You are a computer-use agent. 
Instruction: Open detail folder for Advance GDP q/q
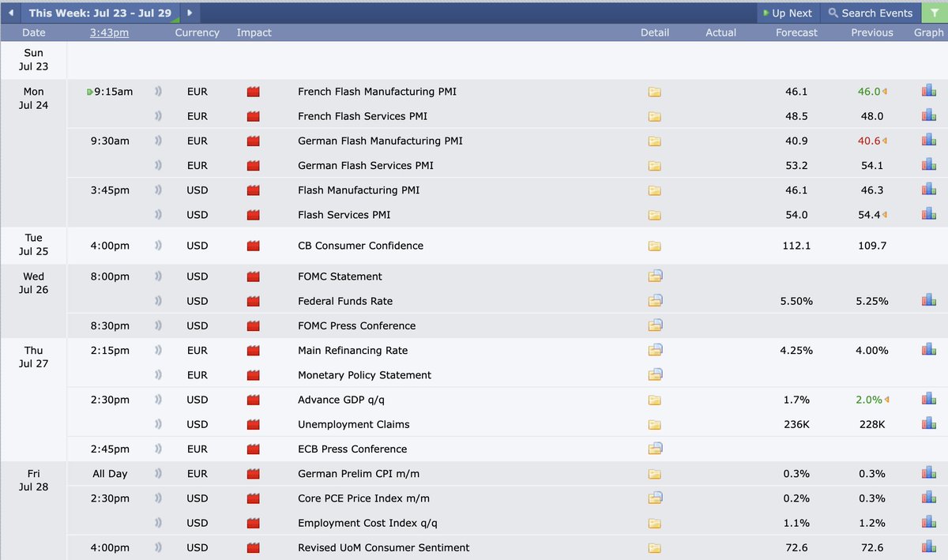tap(654, 400)
